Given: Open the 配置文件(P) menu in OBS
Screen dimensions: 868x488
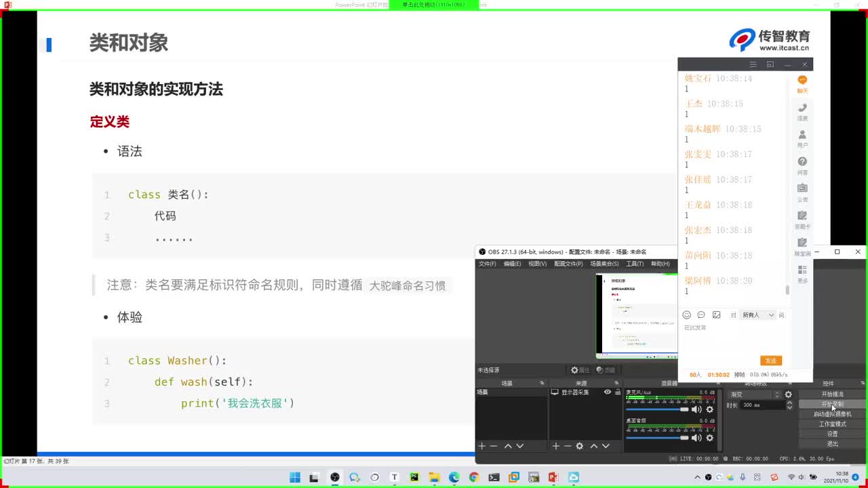Looking at the screenshot, I should click(568, 264).
